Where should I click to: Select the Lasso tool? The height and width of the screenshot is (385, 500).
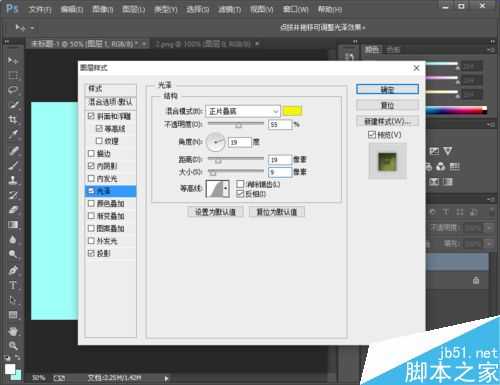point(13,90)
